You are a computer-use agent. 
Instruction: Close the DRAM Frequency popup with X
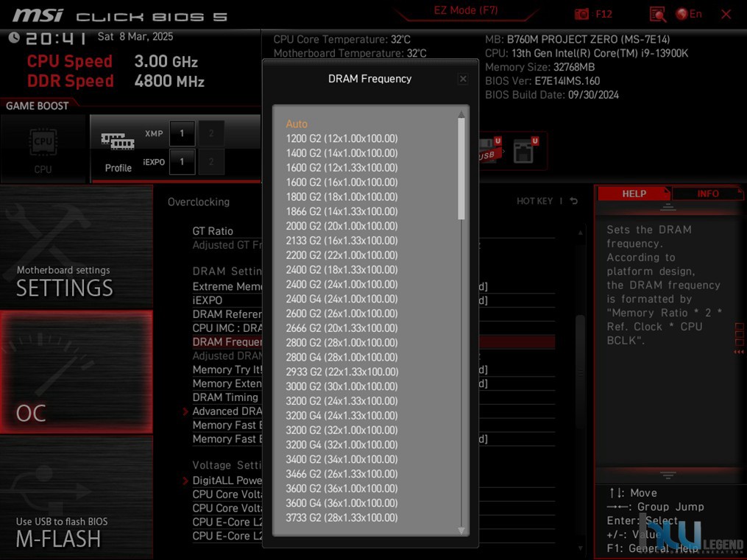point(463,79)
